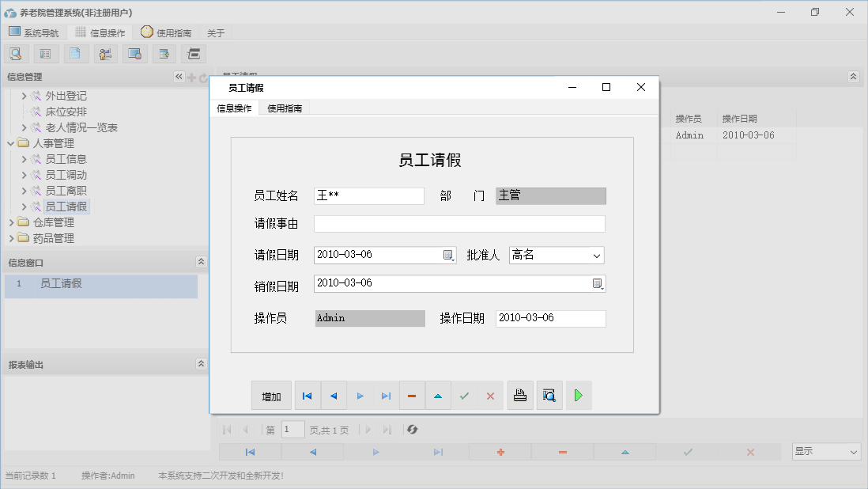The height and width of the screenshot is (489, 868).
Task: Collapse the 信息管理 panel with the double chevron
Action: point(179,77)
